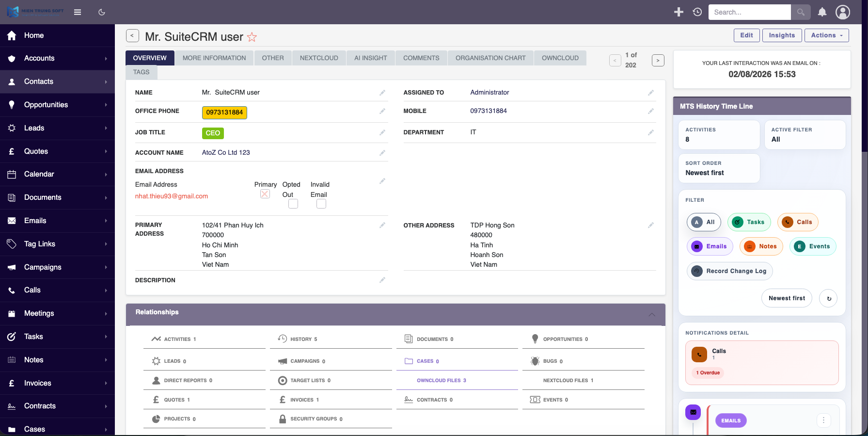Screen dimensions: 868x436
Task: Open Emails timeline entry options menu
Action: pyautogui.click(x=823, y=420)
